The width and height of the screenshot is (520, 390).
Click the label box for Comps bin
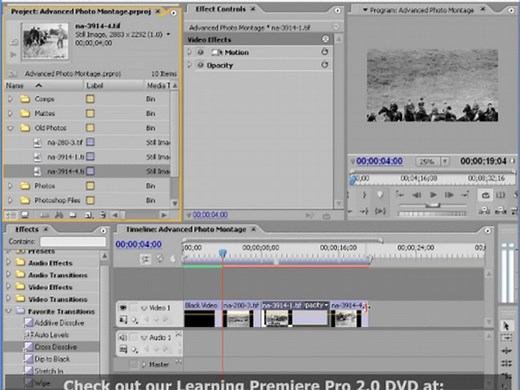(90, 99)
